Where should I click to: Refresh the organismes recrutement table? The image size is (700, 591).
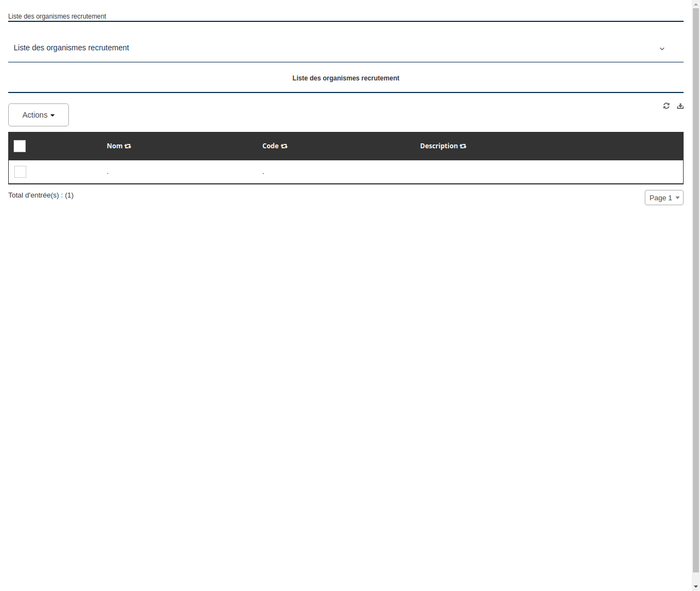tap(666, 106)
